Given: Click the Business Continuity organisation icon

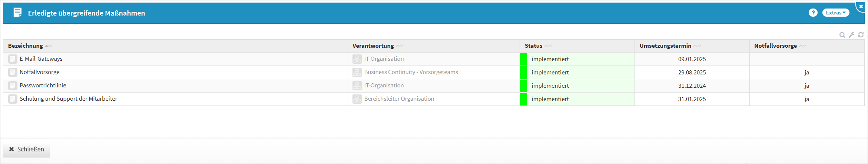Looking at the screenshot, I should click(x=357, y=73).
